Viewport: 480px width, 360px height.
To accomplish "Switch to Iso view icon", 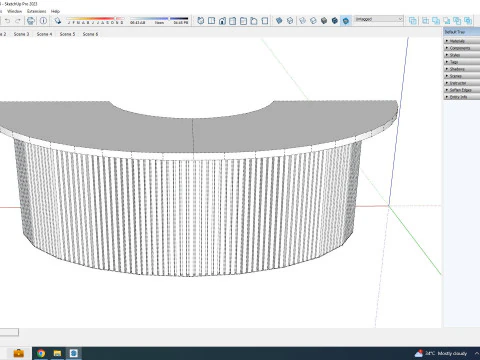I will tap(201, 21).
